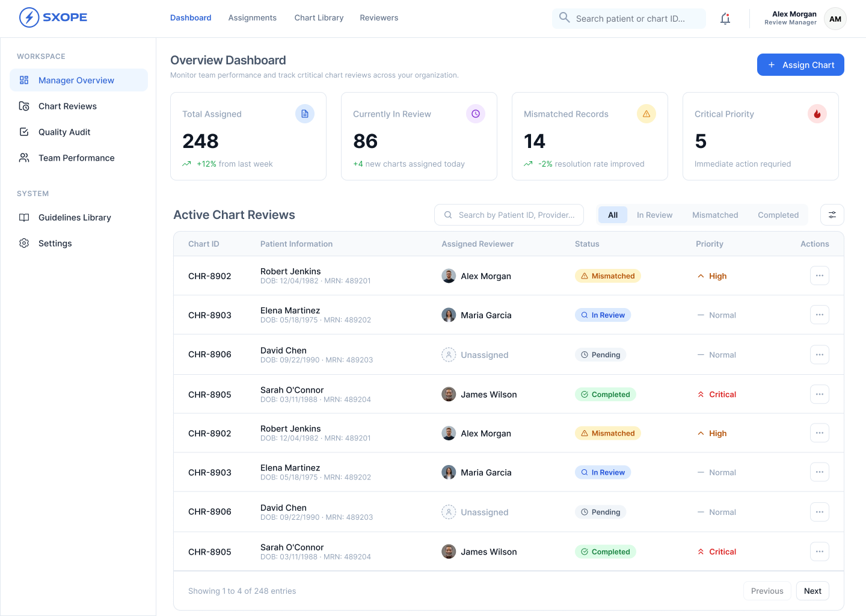The image size is (866, 616).
Task: Click the Priority column header
Action: point(710,244)
